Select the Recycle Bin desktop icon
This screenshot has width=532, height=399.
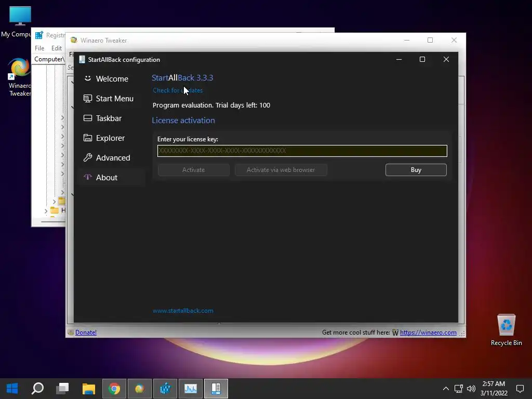pyautogui.click(x=506, y=329)
